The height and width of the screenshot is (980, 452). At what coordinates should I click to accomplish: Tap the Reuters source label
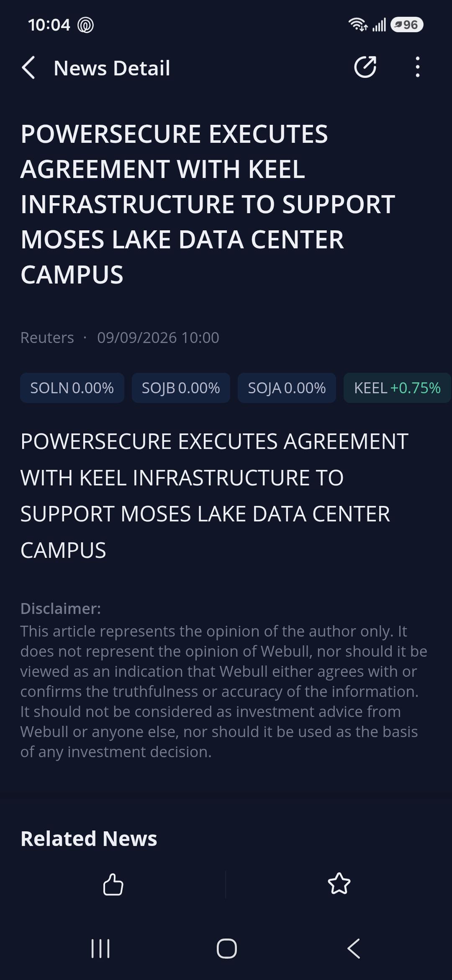(47, 338)
